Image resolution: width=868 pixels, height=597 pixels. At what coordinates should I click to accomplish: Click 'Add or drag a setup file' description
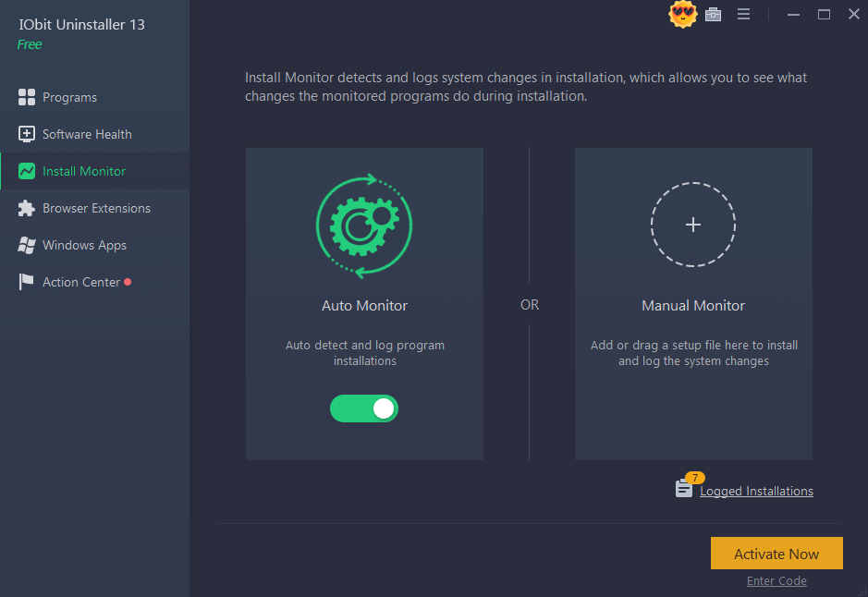693,353
